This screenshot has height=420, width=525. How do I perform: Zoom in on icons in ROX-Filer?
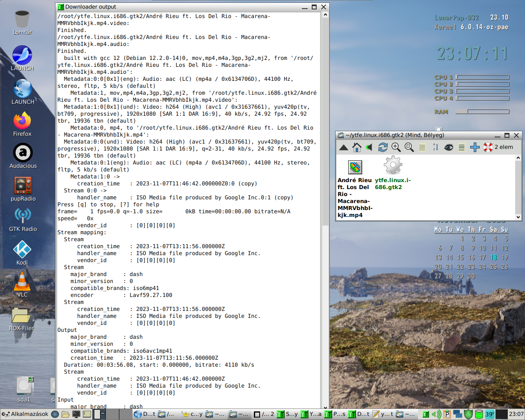(x=396, y=147)
